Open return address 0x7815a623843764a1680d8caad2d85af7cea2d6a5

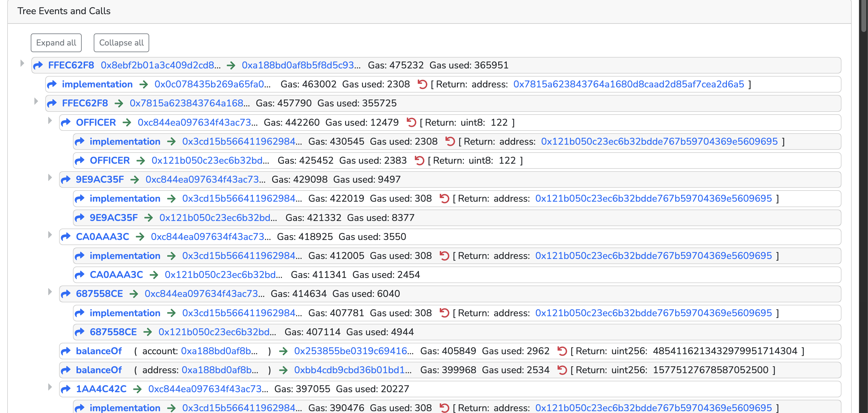(x=628, y=84)
